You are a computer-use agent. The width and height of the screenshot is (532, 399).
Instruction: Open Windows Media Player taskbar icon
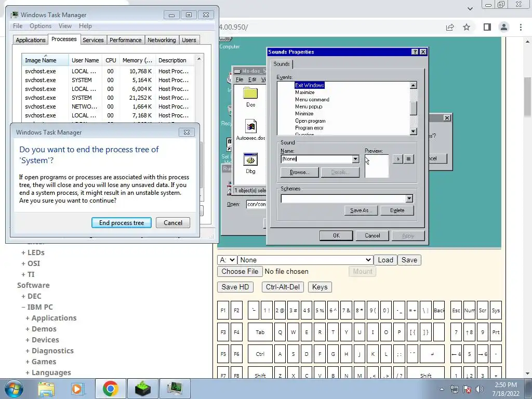pos(77,389)
